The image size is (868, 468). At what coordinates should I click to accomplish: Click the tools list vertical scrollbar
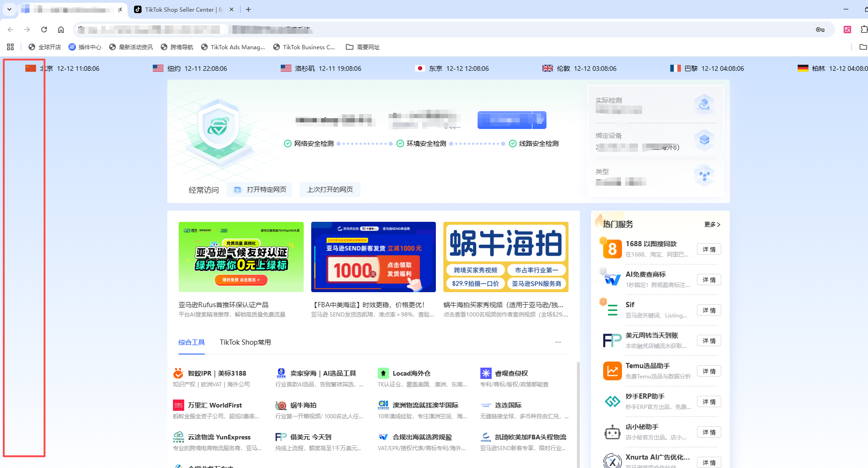(x=578, y=415)
